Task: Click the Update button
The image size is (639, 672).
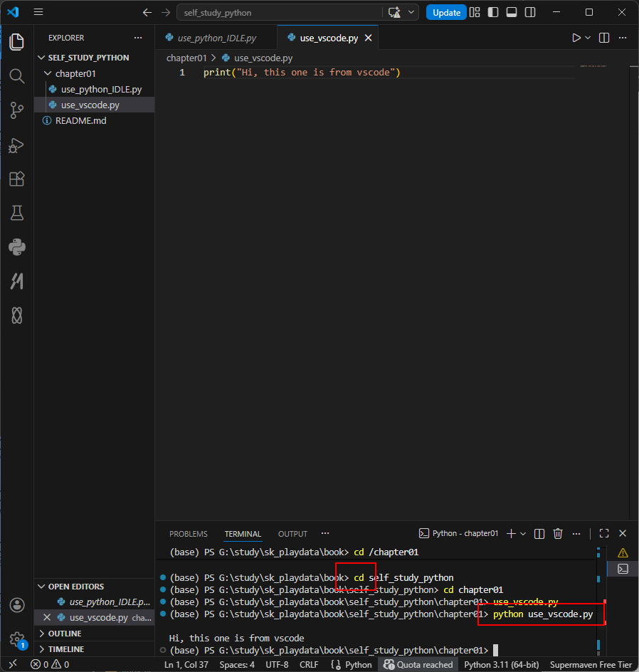Action: click(x=446, y=12)
